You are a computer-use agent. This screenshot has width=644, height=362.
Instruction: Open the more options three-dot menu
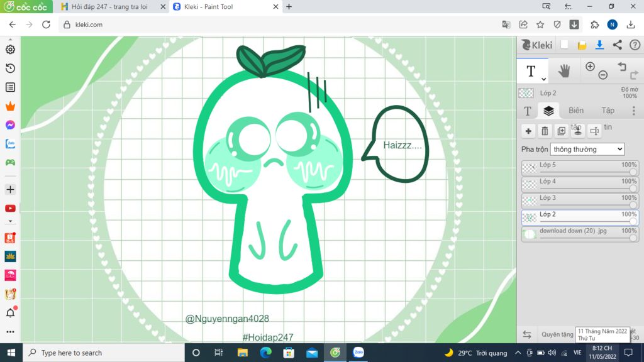pyautogui.click(x=634, y=111)
